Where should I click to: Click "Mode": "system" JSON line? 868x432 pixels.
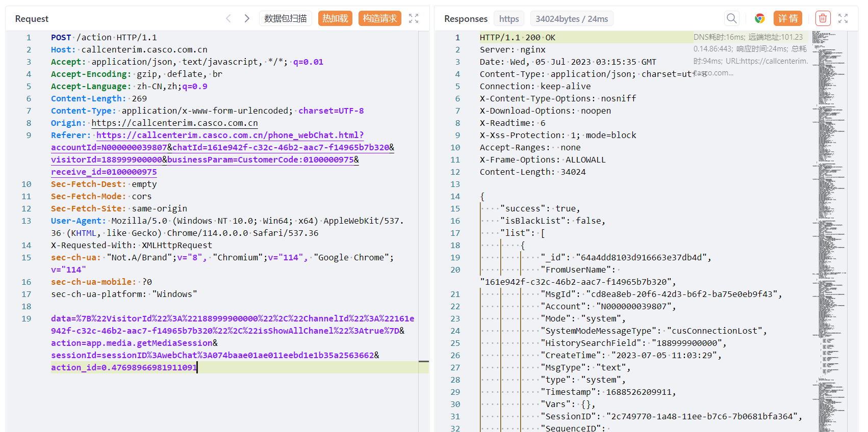pyautogui.click(x=583, y=318)
